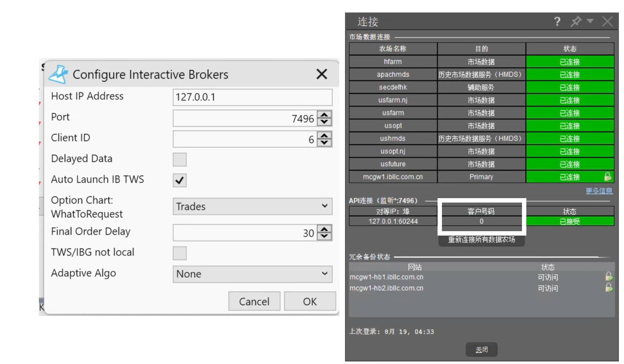Click the 农场名称 column header
This screenshot has width=624, height=364.
point(393,49)
